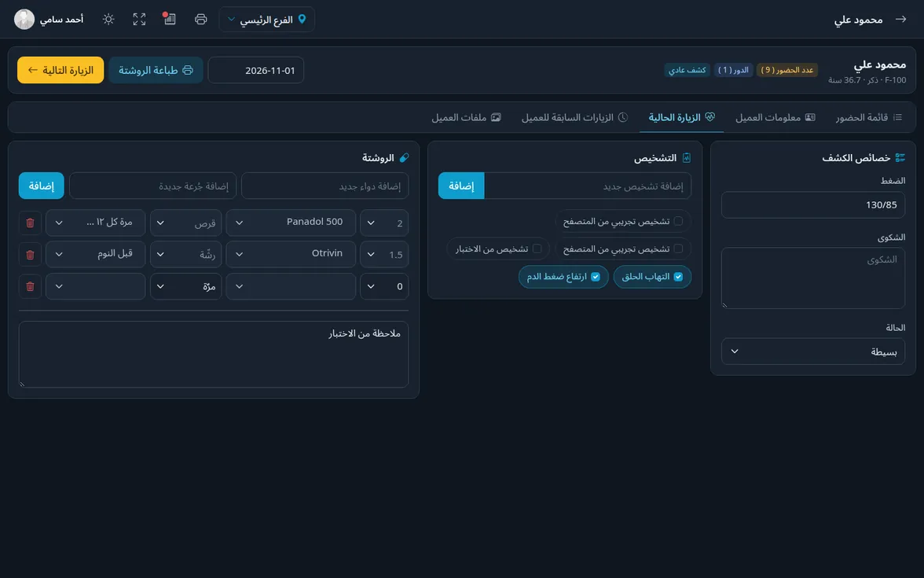Open the news icon with red dot
This screenshot has height=578, width=924.
click(x=170, y=20)
